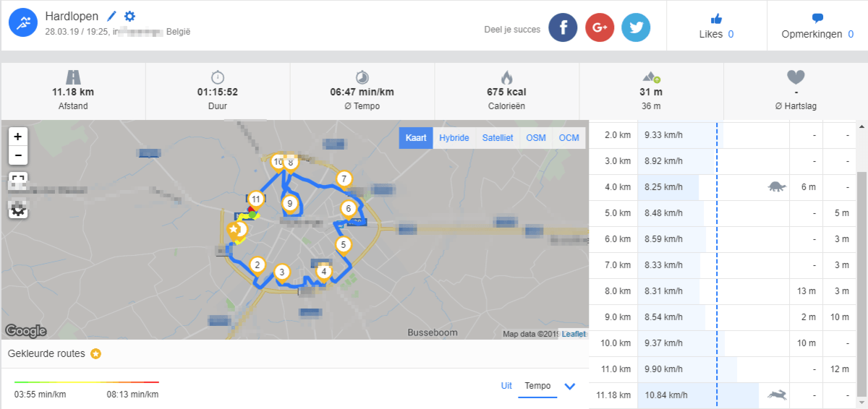The width and height of the screenshot is (868, 409).
Task: Switch map to Satelliet view
Action: (x=498, y=138)
